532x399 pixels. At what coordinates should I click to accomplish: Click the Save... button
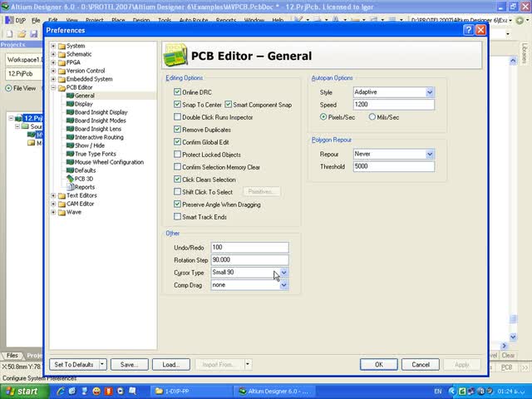(130, 364)
